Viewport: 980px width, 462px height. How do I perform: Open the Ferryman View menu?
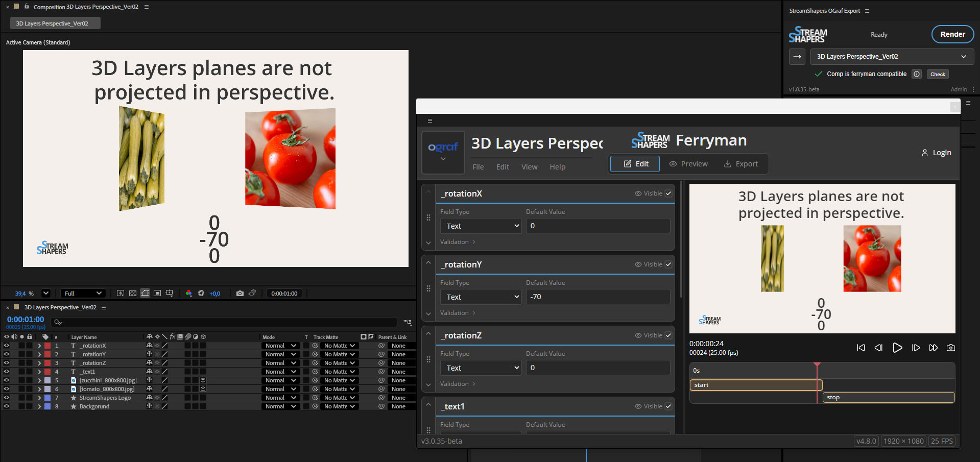click(529, 167)
